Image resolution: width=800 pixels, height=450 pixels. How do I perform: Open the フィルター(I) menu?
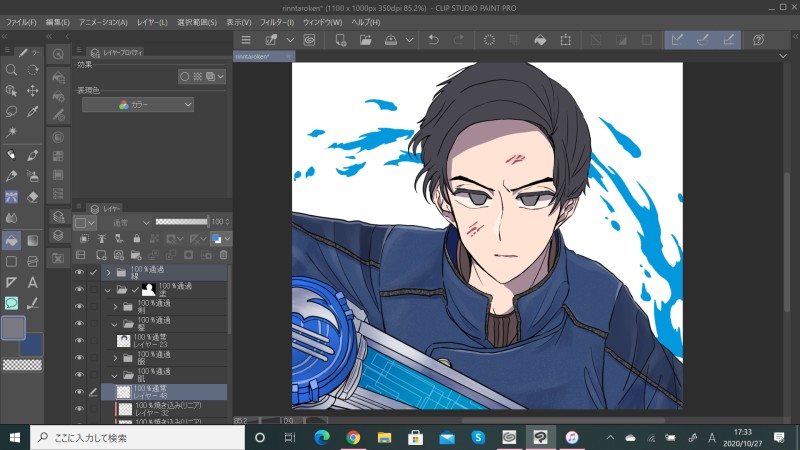(276, 22)
